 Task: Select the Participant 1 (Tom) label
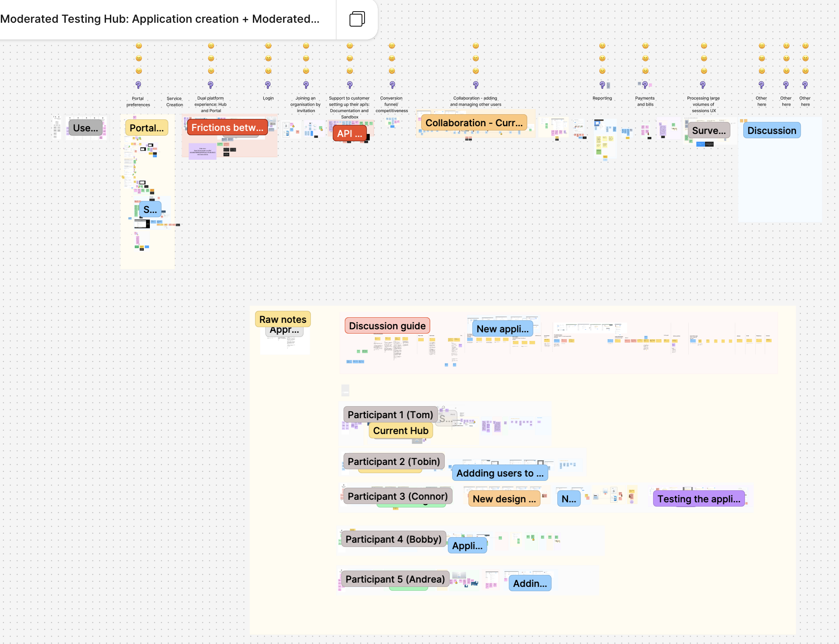pyautogui.click(x=390, y=415)
